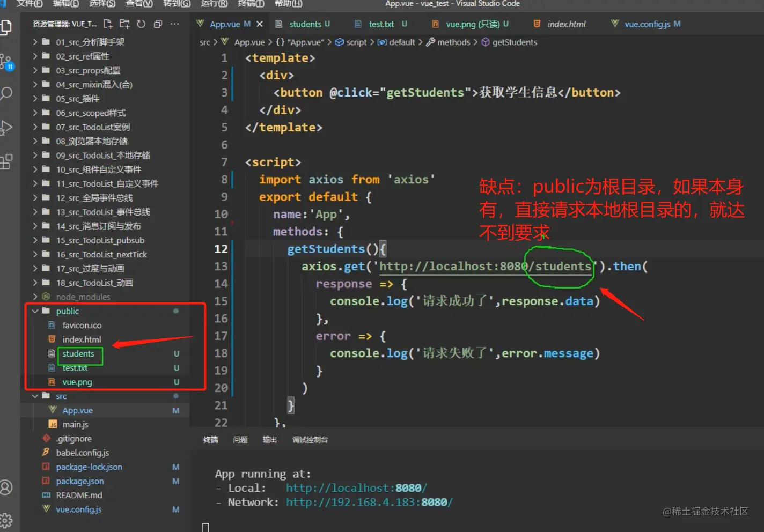Open main.js in the src folder
The image size is (764, 532).
(x=105, y=424)
